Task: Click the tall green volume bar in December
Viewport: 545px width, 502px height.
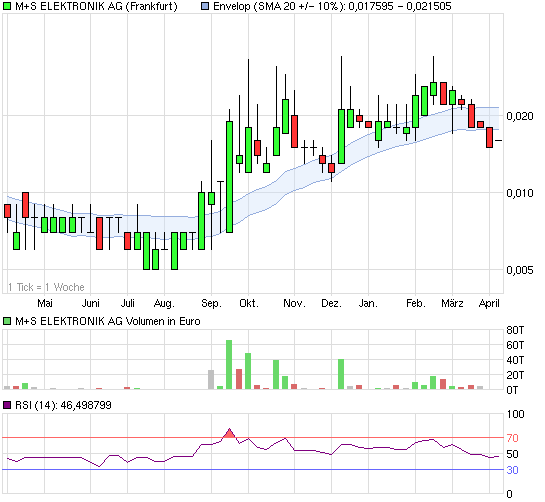Action: [341, 374]
